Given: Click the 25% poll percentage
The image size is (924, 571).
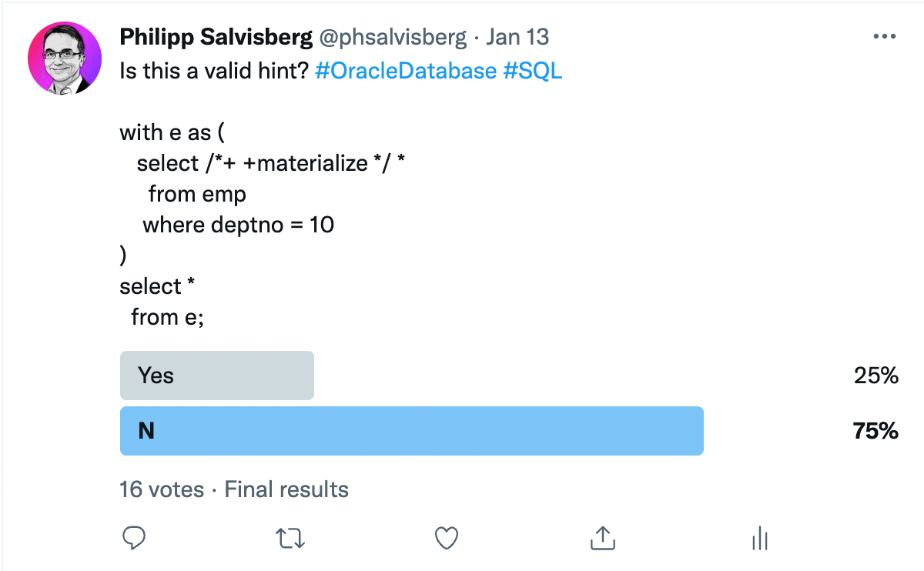Looking at the screenshot, I should coord(876,376).
